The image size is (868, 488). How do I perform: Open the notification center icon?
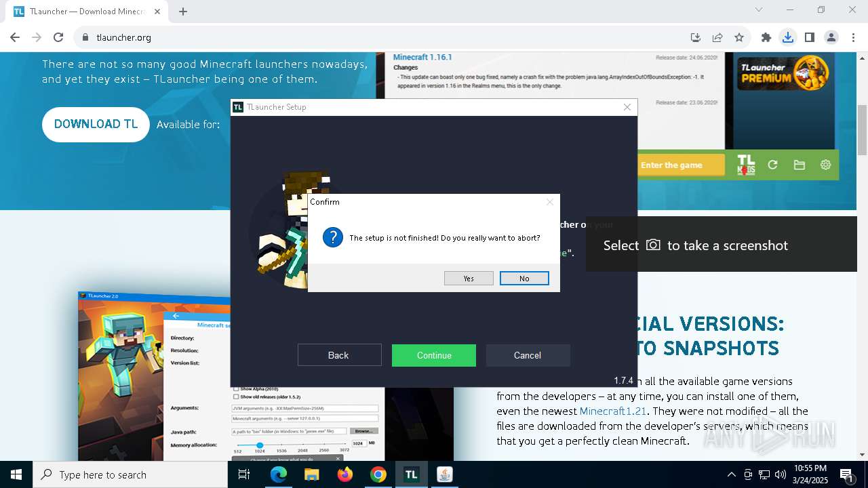click(x=846, y=474)
